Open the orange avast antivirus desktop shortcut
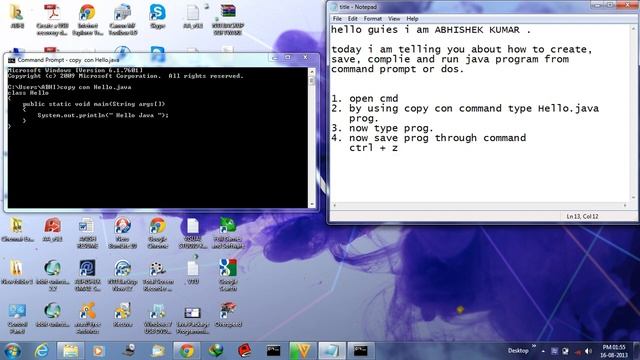The height and width of the screenshot is (360, 640). pyautogui.click(x=87, y=318)
